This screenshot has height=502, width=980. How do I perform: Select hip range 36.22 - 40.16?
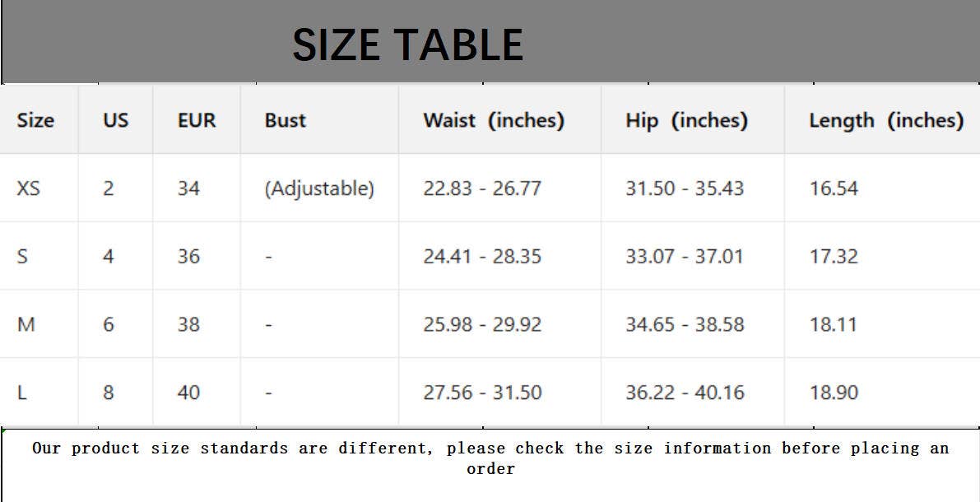[685, 393]
